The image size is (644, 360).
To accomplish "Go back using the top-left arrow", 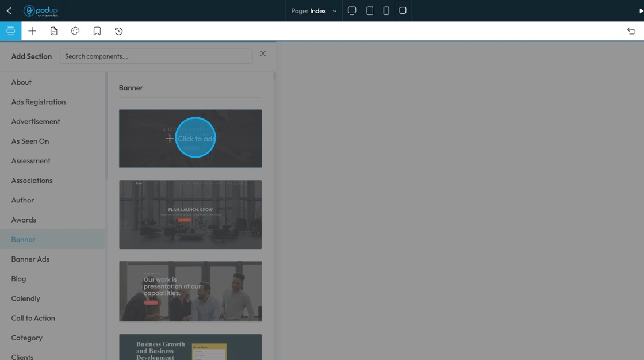I will (x=9, y=11).
